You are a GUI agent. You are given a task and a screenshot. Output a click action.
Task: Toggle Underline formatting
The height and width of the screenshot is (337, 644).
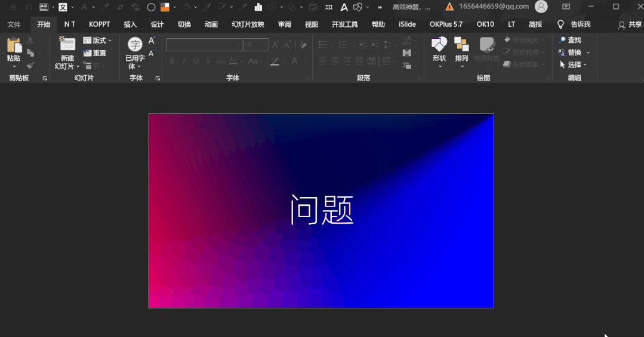coord(196,61)
